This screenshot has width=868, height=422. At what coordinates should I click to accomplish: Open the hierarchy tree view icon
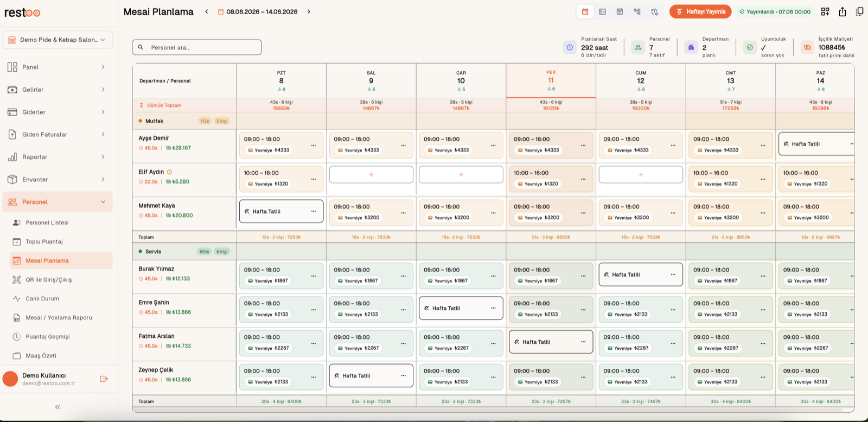[637, 11]
